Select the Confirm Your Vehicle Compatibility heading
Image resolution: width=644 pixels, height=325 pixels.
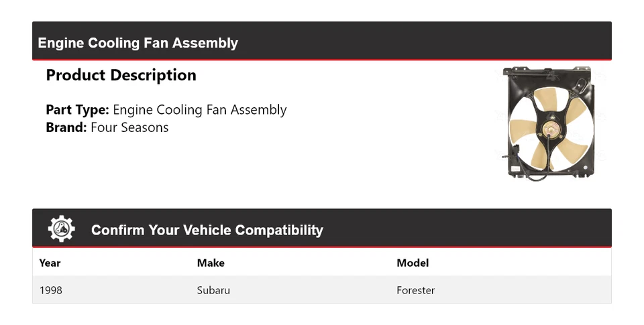tap(207, 231)
